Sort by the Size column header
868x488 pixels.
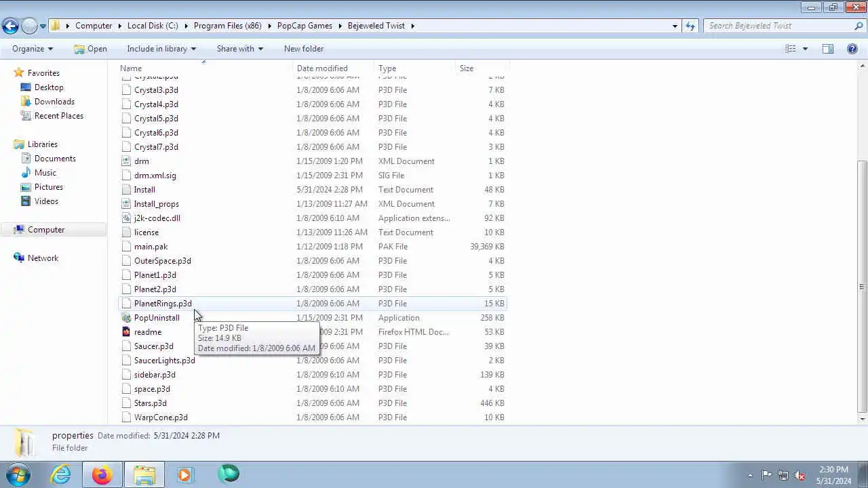482,68
